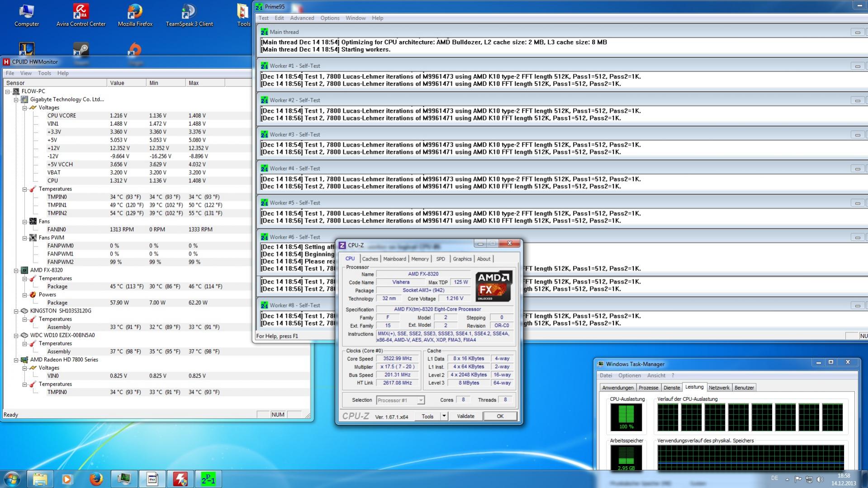Open Windows Explorer from the taskbar
The width and height of the screenshot is (868, 488).
(40, 479)
